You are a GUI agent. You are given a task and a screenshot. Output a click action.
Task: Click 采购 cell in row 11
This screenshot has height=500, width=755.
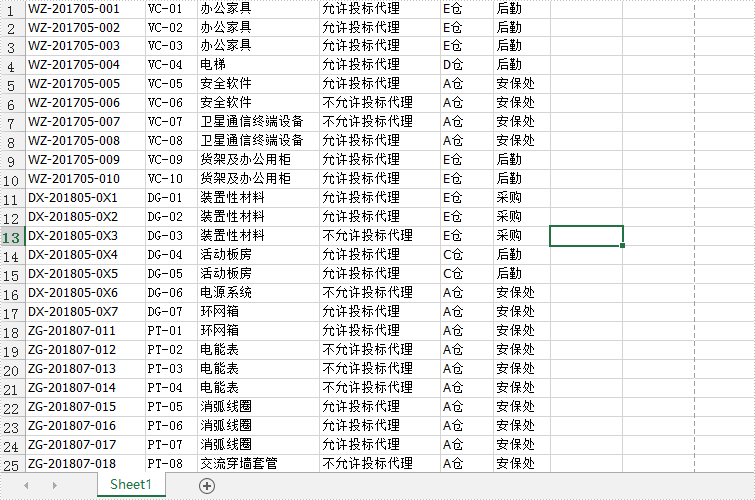522,197
